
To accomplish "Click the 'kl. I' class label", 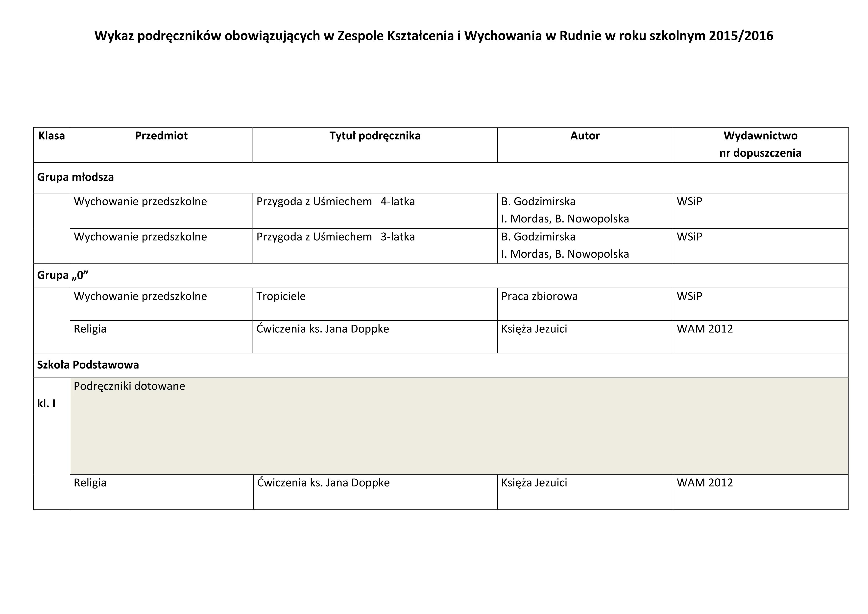I will tap(46, 404).
